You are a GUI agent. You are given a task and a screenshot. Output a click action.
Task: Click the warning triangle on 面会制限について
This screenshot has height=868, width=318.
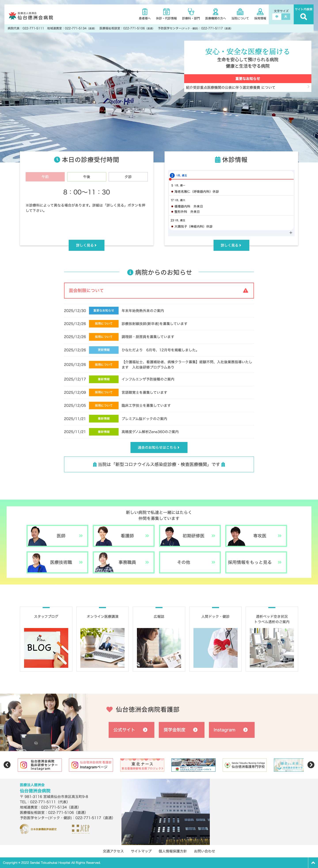pos(246,290)
